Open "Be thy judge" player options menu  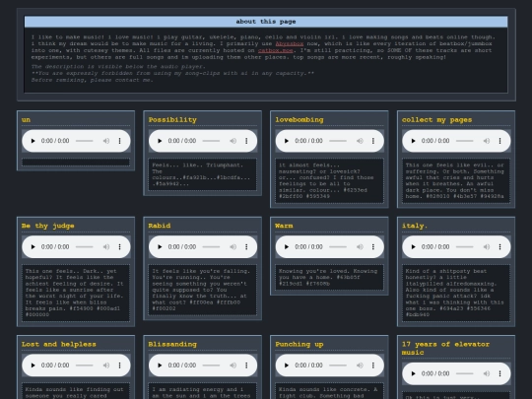tap(120, 246)
